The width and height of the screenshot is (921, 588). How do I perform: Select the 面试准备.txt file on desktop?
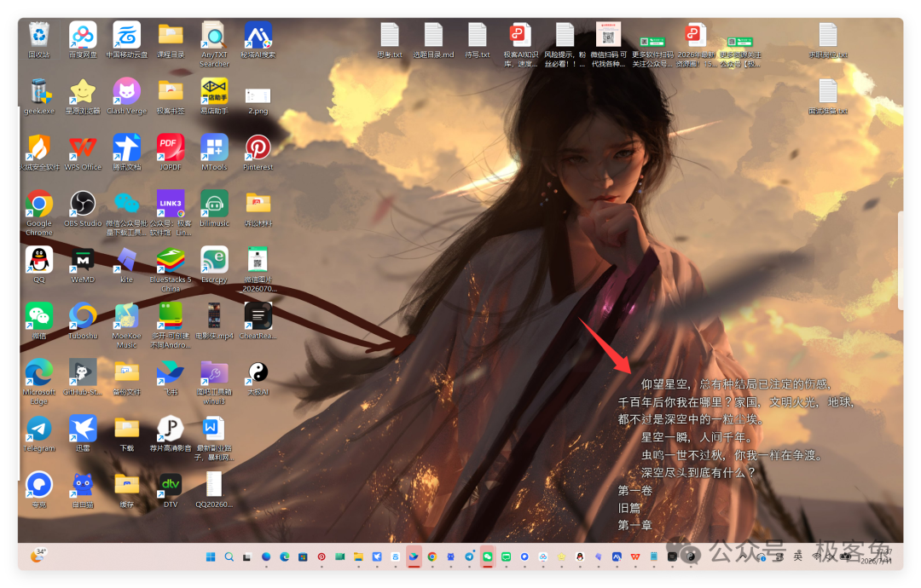tap(828, 96)
